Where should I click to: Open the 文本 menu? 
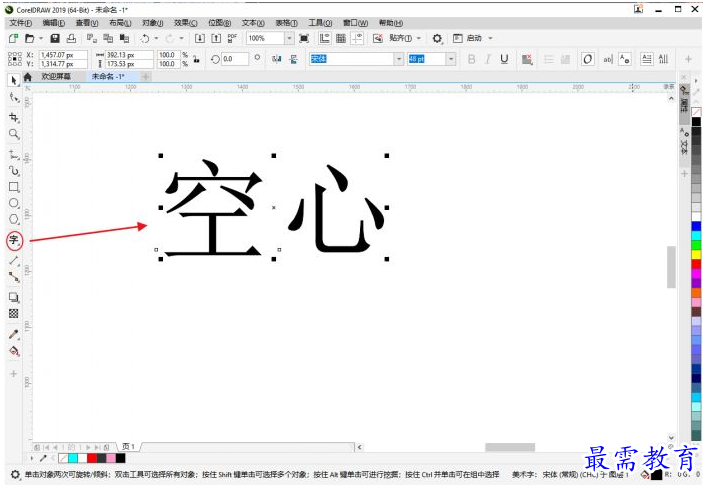point(253,23)
